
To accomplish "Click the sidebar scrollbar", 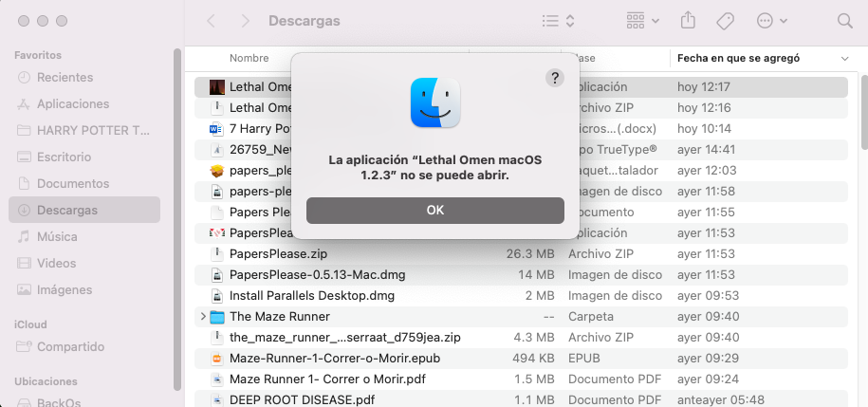I will tap(177, 220).
